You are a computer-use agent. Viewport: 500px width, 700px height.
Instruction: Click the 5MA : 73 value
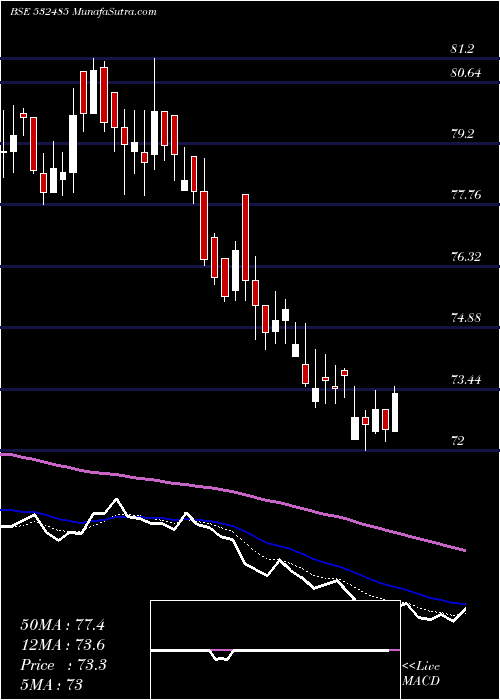tap(52, 684)
